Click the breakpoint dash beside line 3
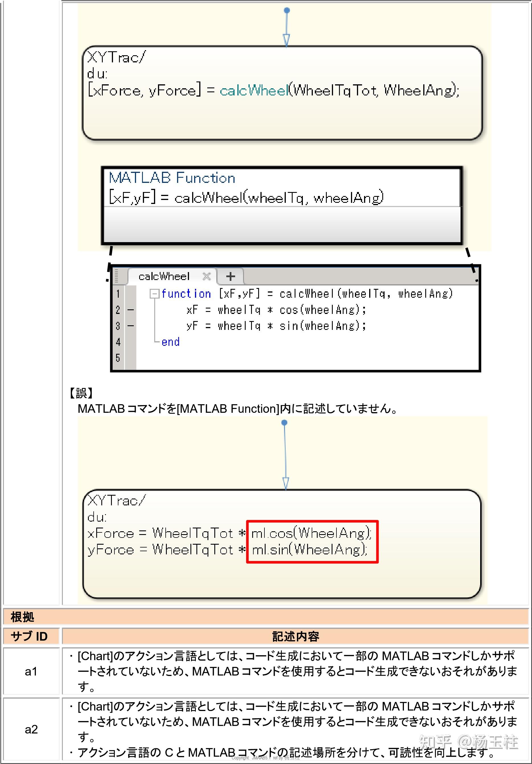 [x=131, y=325]
